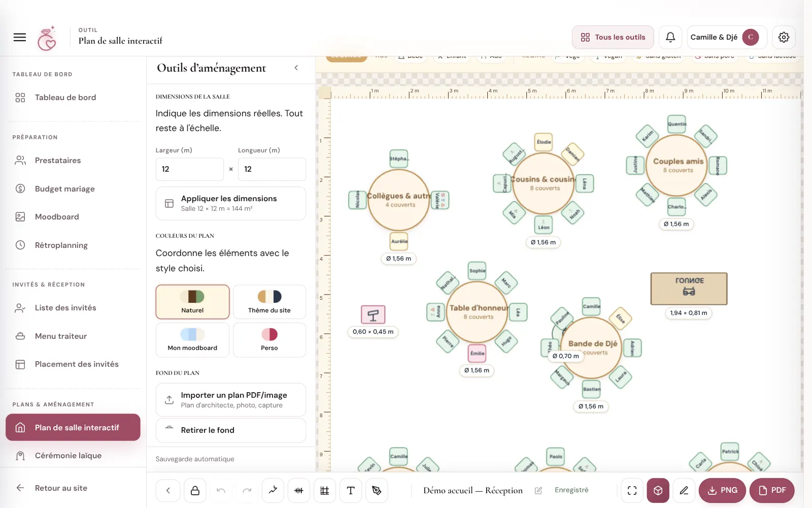Export the plan as PNG

[x=722, y=490]
